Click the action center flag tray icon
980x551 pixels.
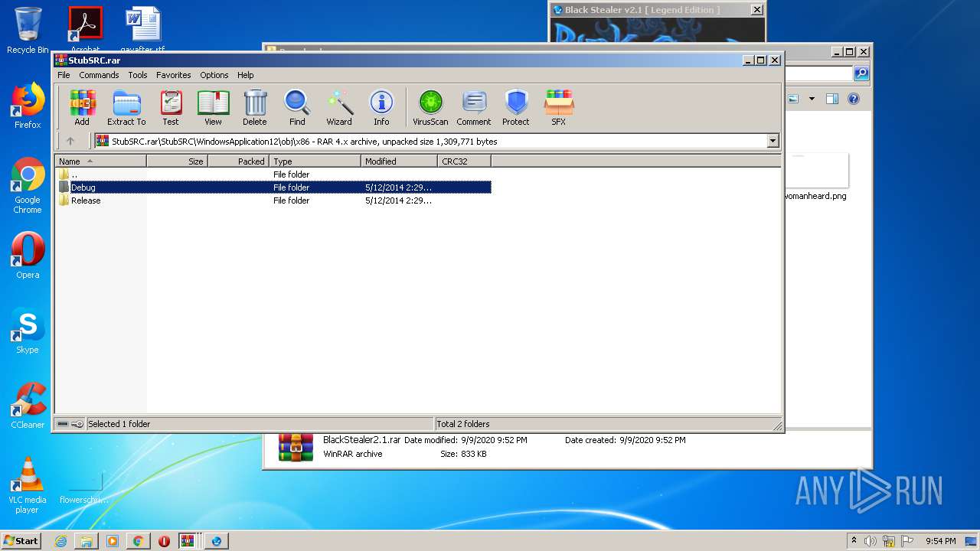pyautogui.click(x=908, y=541)
